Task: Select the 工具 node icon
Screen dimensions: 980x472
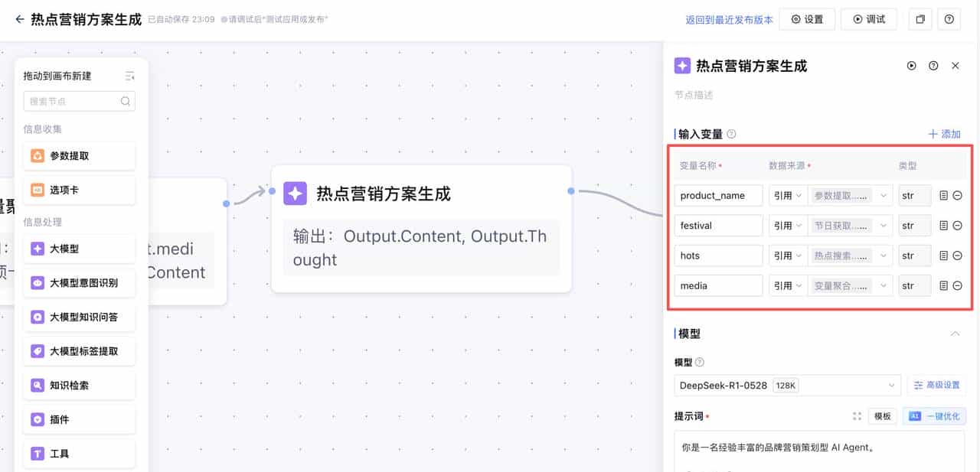Action: (x=38, y=454)
